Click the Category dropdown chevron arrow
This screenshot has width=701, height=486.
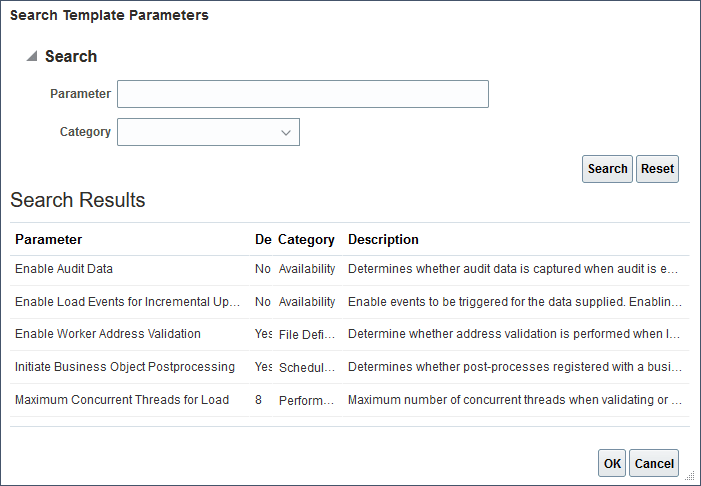(x=286, y=132)
